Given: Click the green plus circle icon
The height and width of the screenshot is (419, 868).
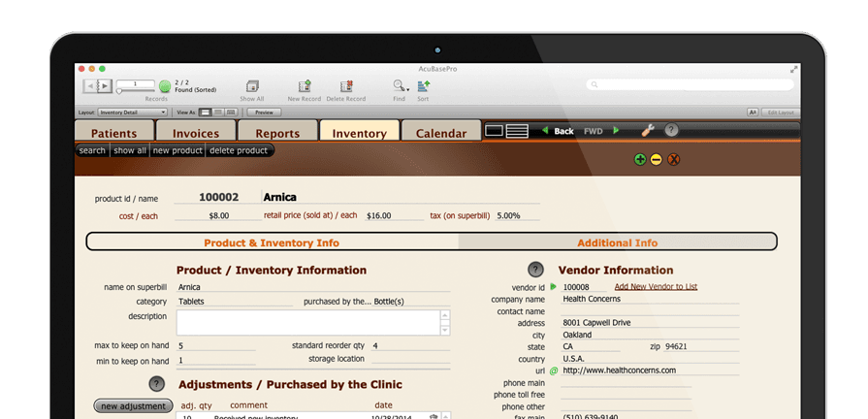Looking at the screenshot, I should pyautogui.click(x=640, y=160).
